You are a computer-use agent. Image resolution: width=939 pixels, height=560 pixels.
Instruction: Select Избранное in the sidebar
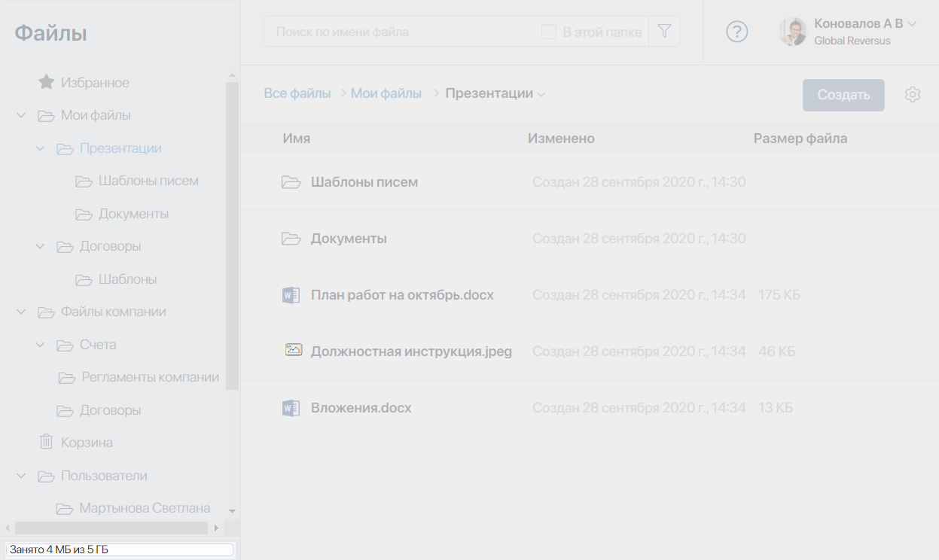pyautogui.click(x=95, y=83)
